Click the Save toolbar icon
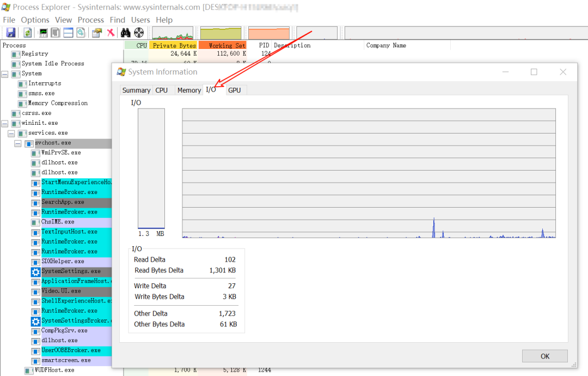 (11, 33)
